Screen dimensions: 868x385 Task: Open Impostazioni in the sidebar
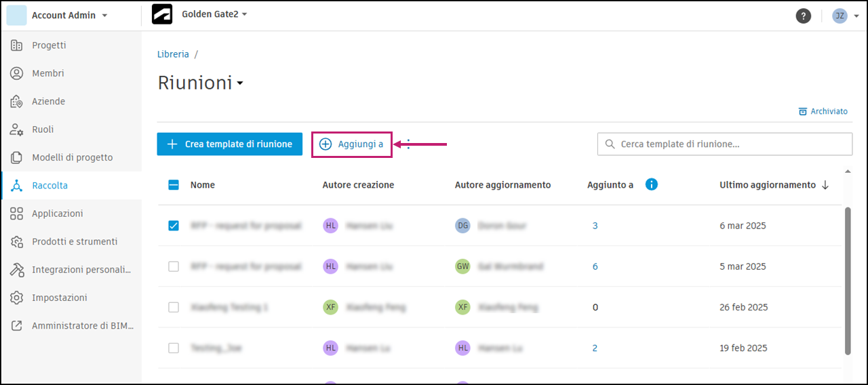(60, 298)
